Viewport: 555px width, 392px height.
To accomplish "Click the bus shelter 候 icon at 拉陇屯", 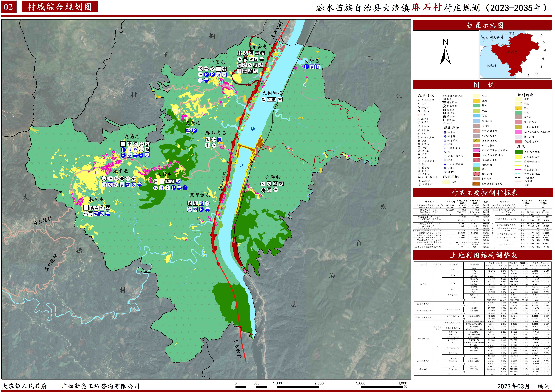I will click(x=96, y=214).
